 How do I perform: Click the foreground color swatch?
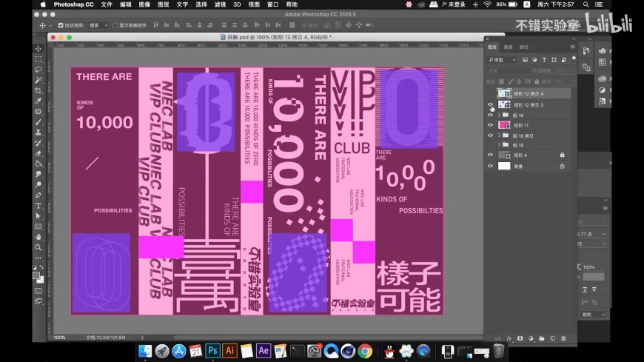pos(36,275)
